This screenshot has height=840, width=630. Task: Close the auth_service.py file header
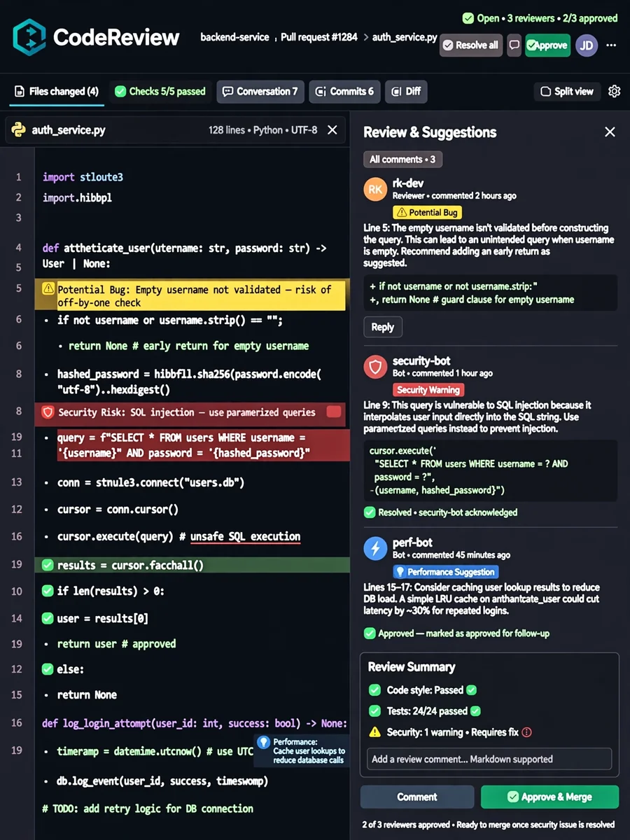(332, 129)
